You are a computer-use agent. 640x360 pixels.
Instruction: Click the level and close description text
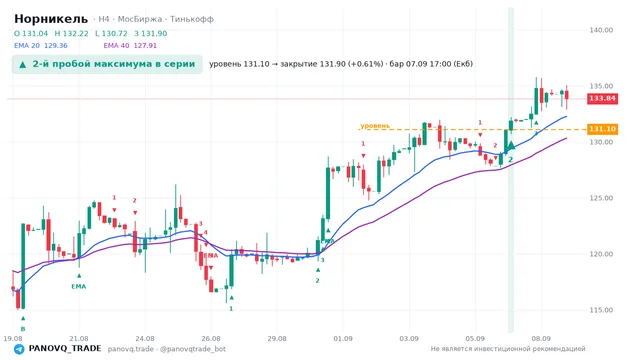[x=341, y=64]
